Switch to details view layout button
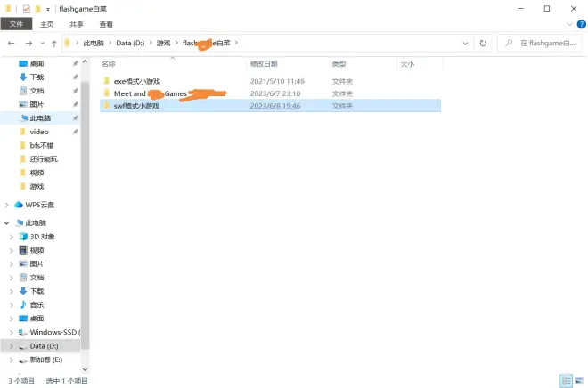Screen dimensions: 588x388 coord(565,380)
